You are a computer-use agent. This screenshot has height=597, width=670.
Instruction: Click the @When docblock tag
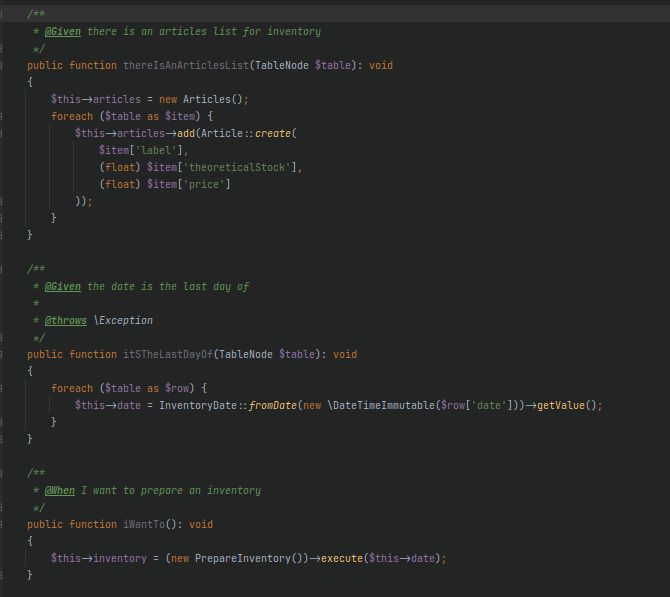tap(59, 491)
